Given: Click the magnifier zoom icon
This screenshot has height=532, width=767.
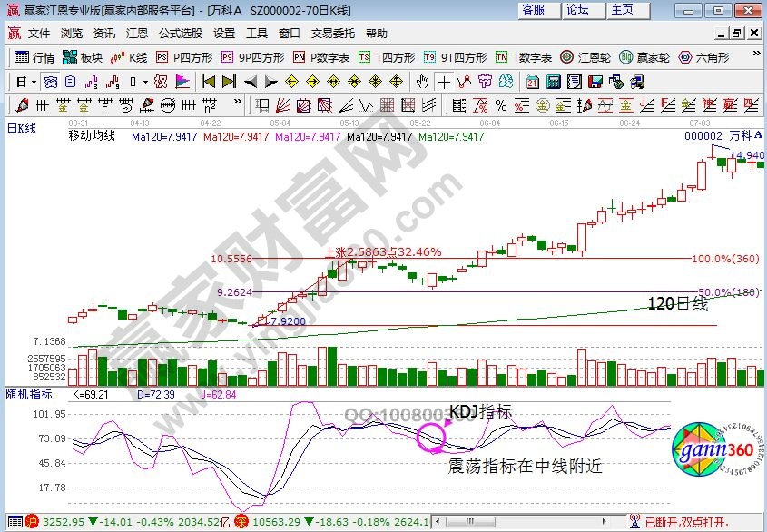Looking at the screenshot, I should click(x=162, y=81).
